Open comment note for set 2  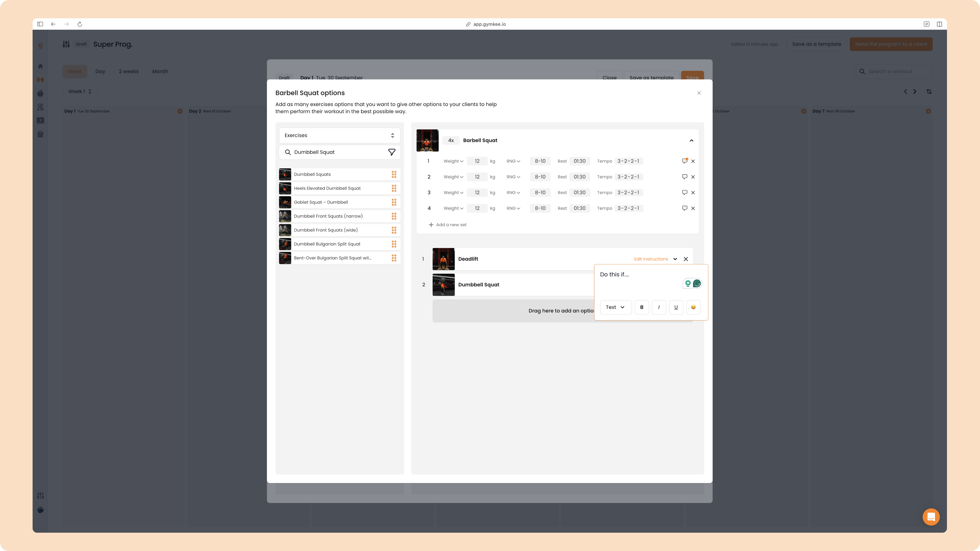pyautogui.click(x=684, y=177)
